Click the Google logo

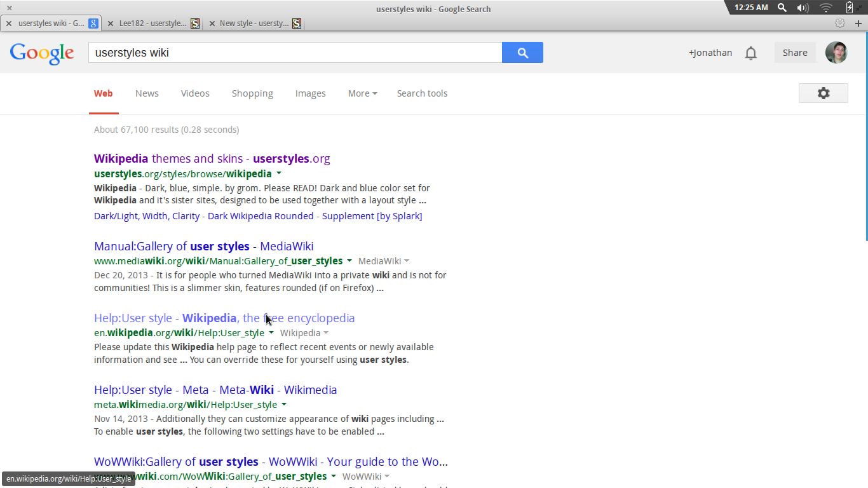[42, 53]
